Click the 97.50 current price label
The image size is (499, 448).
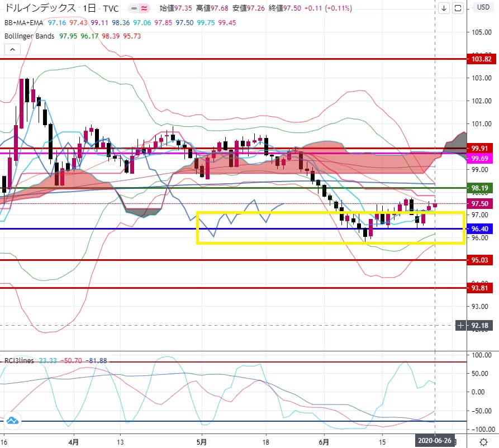click(479, 204)
